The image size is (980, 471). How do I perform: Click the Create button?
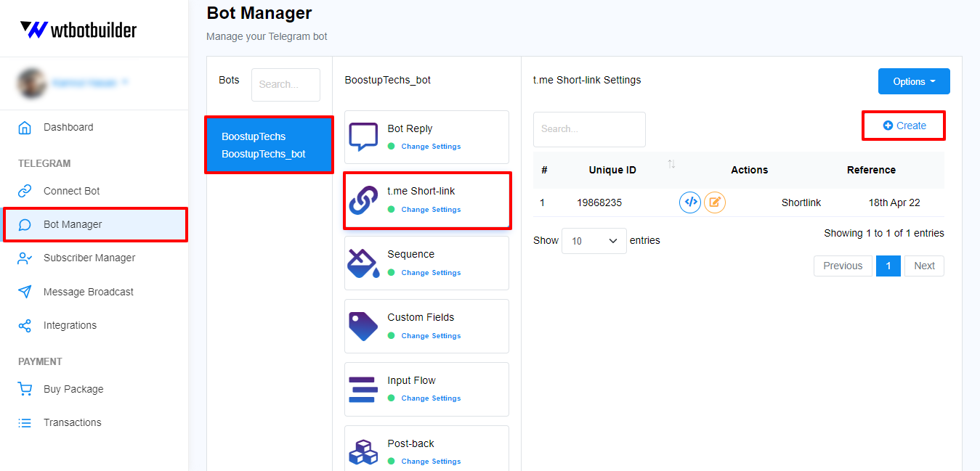904,126
